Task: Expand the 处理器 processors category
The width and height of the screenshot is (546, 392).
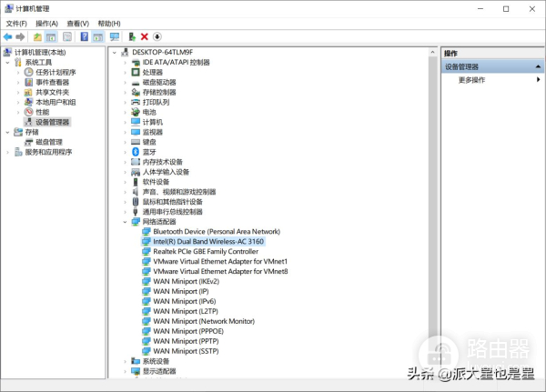Action: pyautogui.click(x=125, y=73)
